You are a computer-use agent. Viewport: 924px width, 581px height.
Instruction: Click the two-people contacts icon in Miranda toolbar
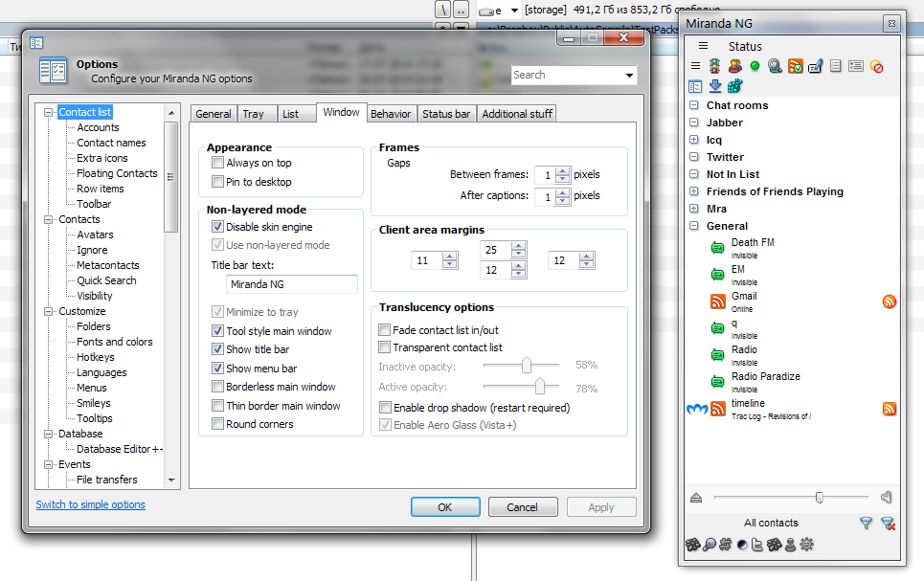[734, 67]
